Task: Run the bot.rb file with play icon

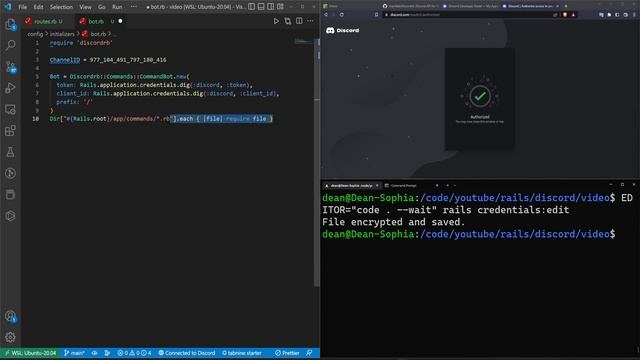Action: point(276,21)
